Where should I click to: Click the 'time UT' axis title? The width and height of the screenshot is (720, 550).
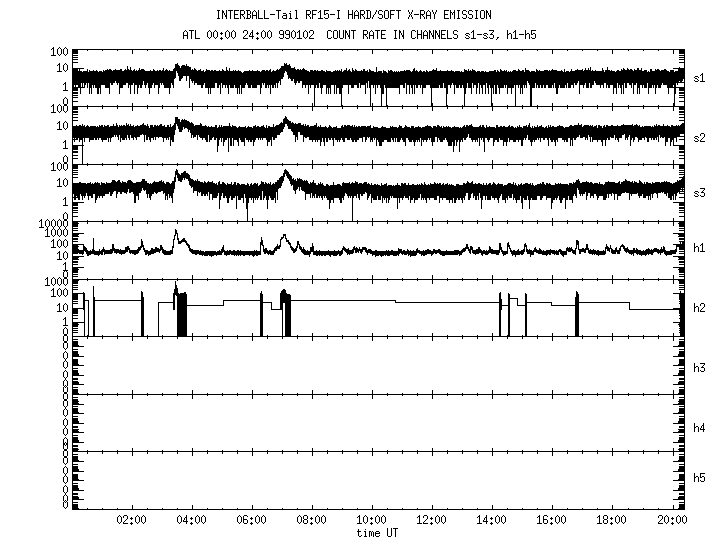(376, 533)
